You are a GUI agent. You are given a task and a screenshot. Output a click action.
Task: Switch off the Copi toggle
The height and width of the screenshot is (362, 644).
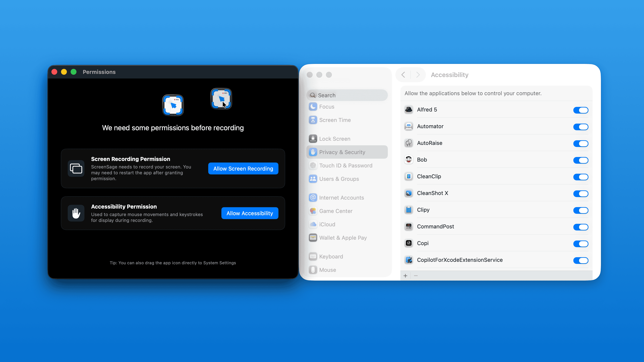pyautogui.click(x=580, y=244)
